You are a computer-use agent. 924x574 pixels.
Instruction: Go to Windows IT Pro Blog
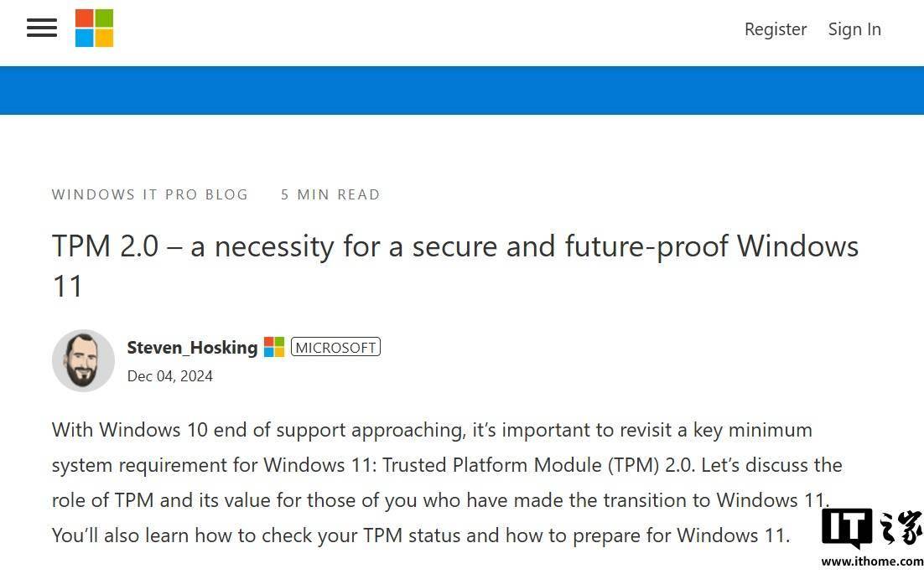(x=150, y=194)
